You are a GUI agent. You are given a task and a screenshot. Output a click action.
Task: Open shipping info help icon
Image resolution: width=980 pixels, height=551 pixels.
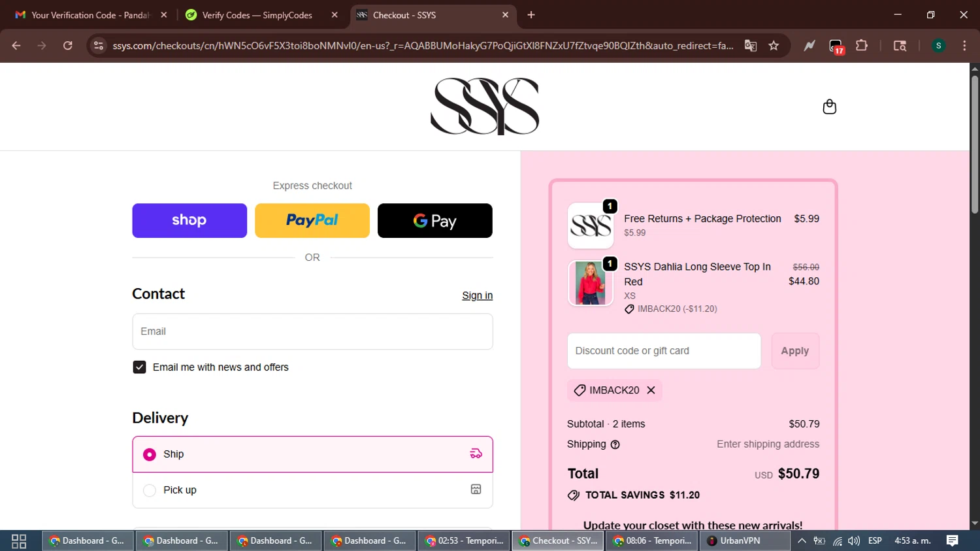[x=615, y=444]
